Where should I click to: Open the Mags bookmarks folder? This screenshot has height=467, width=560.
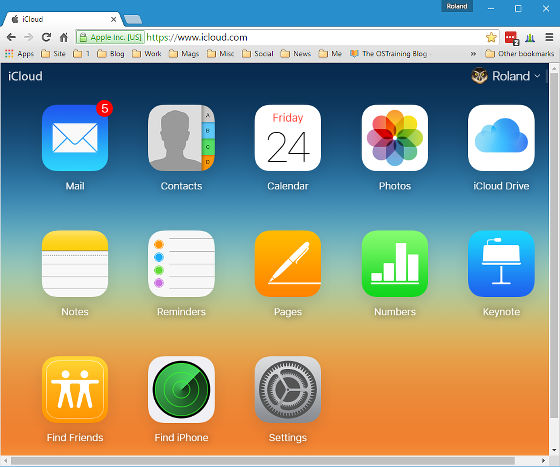click(x=184, y=54)
